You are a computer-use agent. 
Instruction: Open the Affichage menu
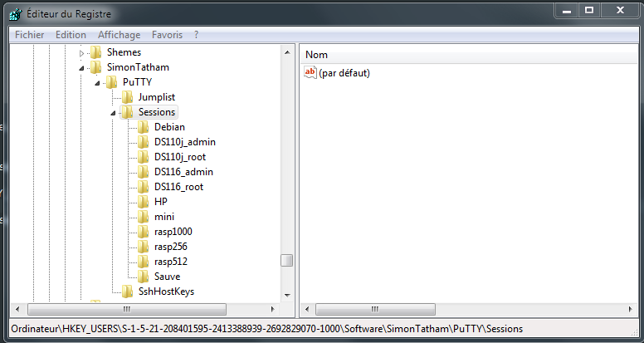(120, 35)
